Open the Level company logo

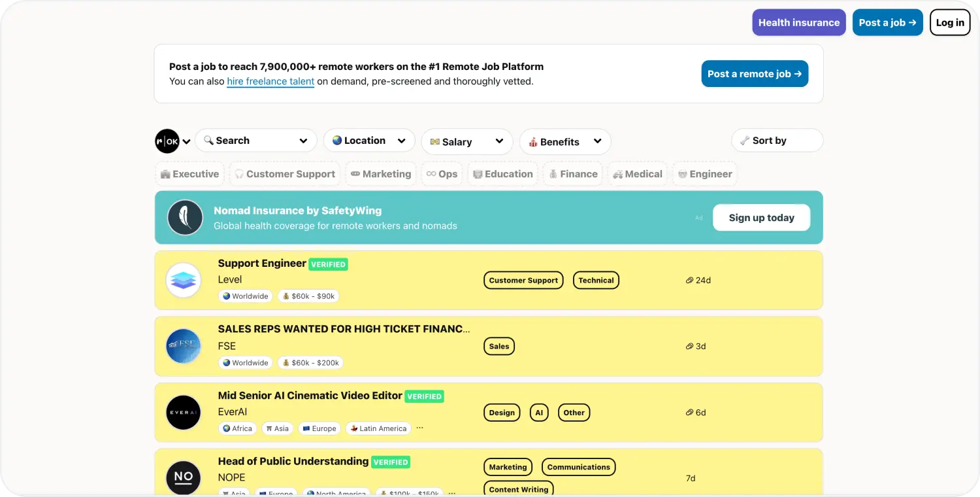click(183, 280)
